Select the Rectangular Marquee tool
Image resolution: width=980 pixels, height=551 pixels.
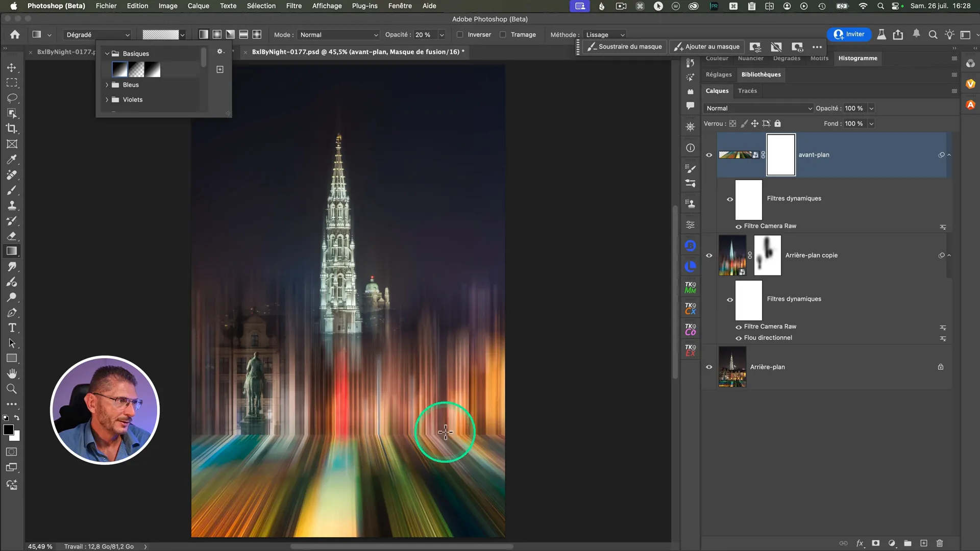[12, 83]
